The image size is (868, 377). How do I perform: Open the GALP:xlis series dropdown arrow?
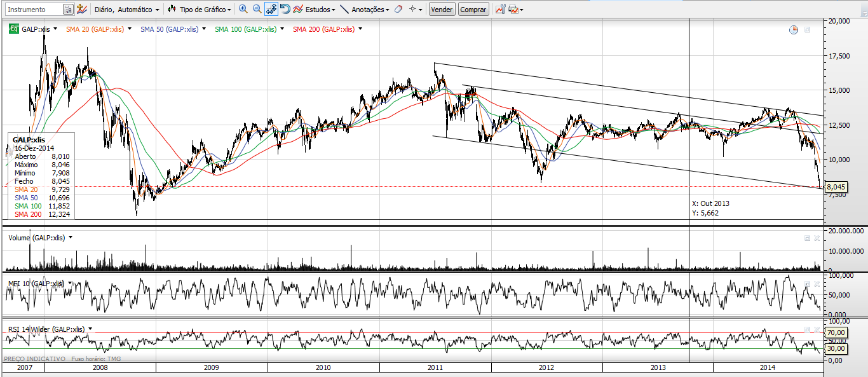pyautogui.click(x=56, y=29)
